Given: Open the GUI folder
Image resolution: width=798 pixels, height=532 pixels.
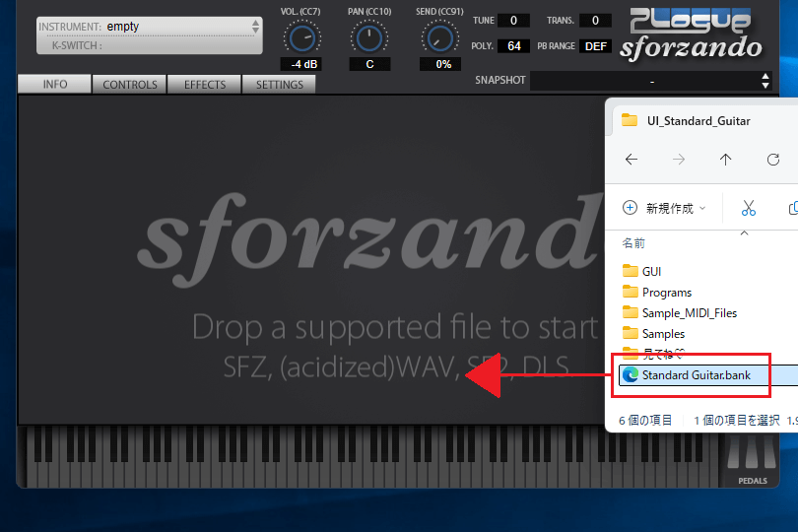Looking at the screenshot, I should click(x=651, y=271).
